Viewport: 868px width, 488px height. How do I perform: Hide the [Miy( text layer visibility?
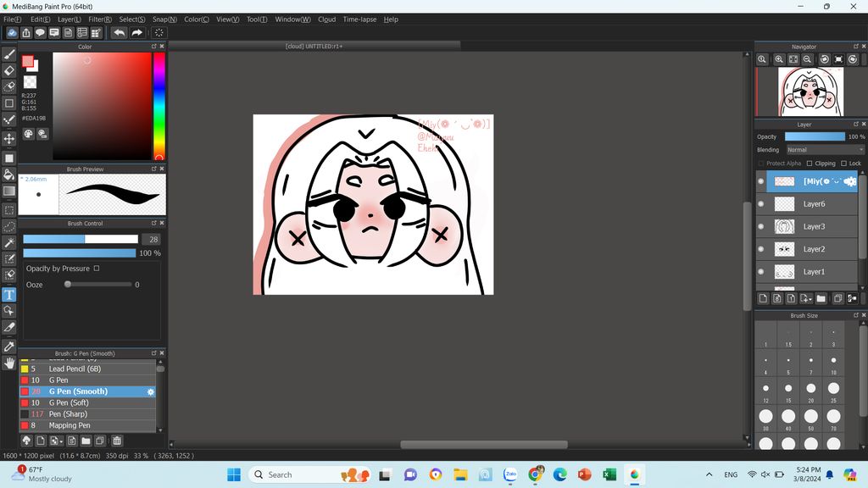click(x=761, y=181)
